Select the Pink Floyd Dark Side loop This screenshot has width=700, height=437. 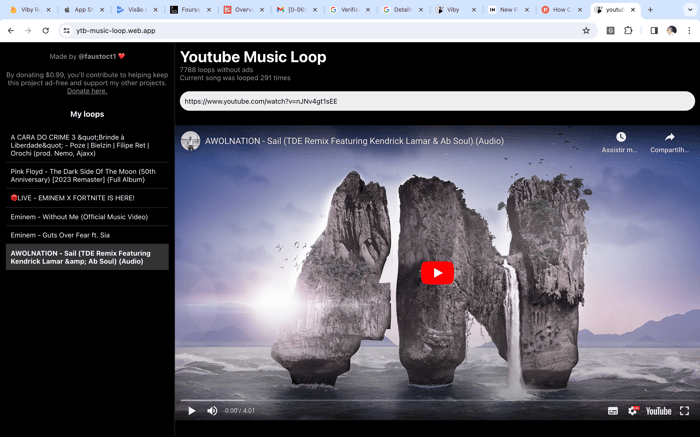pyautogui.click(x=87, y=175)
